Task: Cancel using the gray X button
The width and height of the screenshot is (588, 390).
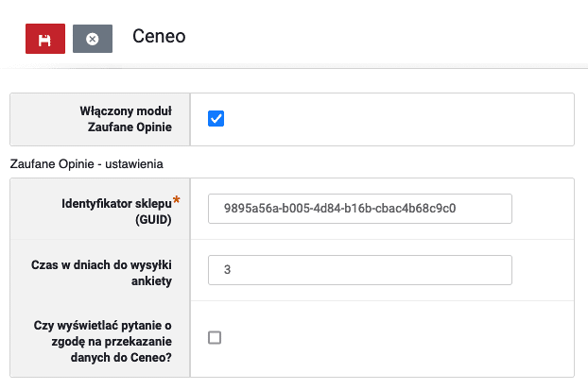Action: click(x=93, y=39)
